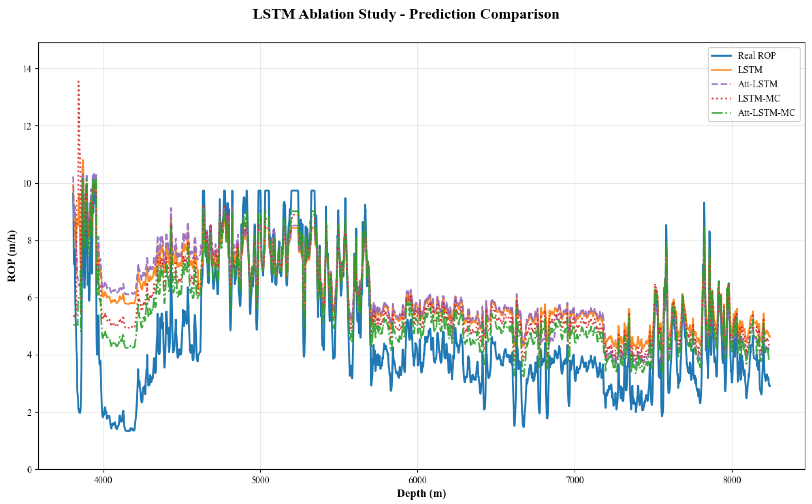The width and height of the screenshot is (812, 504).
Task: Click the 10 tick on ROP axis
Action: (27, 184)
